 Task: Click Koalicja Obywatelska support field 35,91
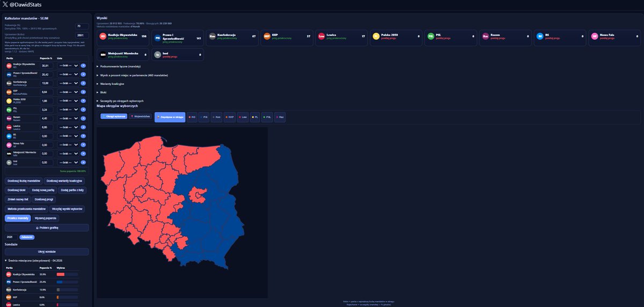click(47, 65)
